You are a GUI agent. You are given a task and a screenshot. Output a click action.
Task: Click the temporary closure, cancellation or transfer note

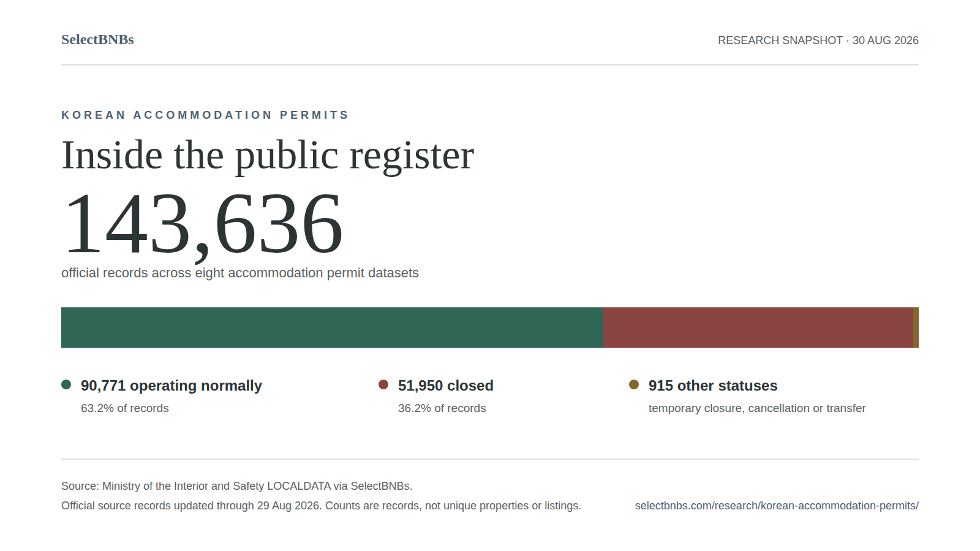pos(757,408)
